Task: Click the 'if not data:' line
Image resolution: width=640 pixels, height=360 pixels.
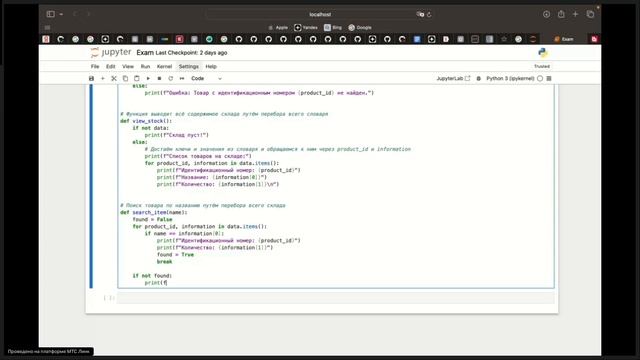Action: pyautogui.click(x=151, y=128)
